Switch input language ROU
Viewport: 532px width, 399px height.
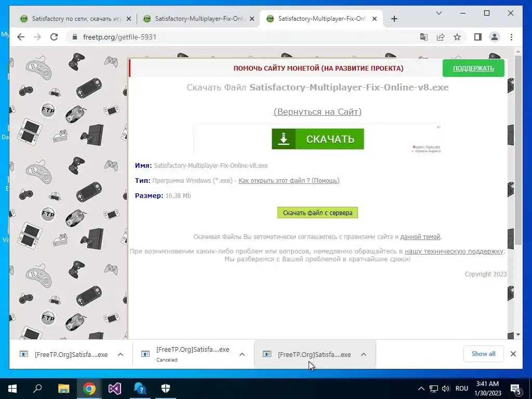click(x=461, y=389)
